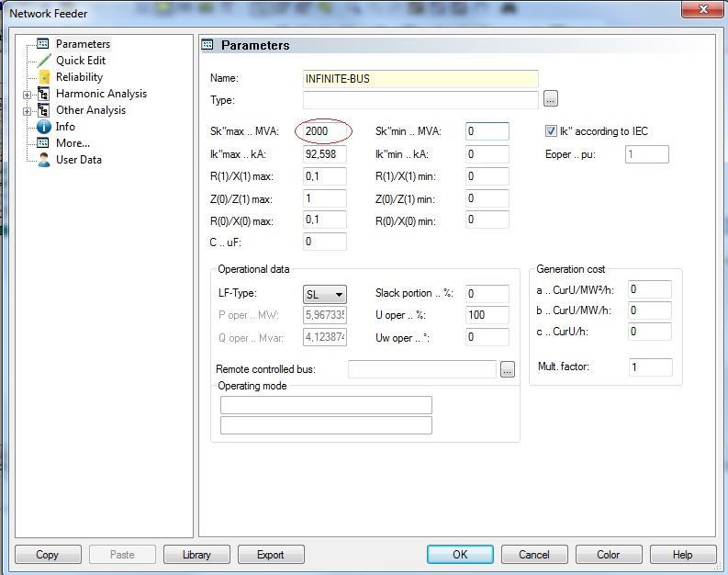Click the Mult. factor field
Viewport: 728px width, 575px height.
pyautogui.click(x=650, y=367)
